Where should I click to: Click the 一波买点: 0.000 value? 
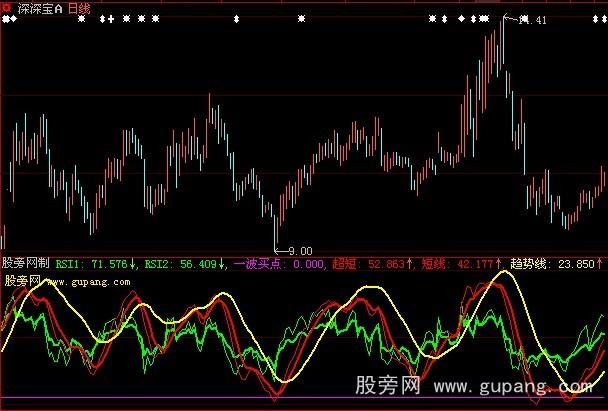(x=278, y=264)
